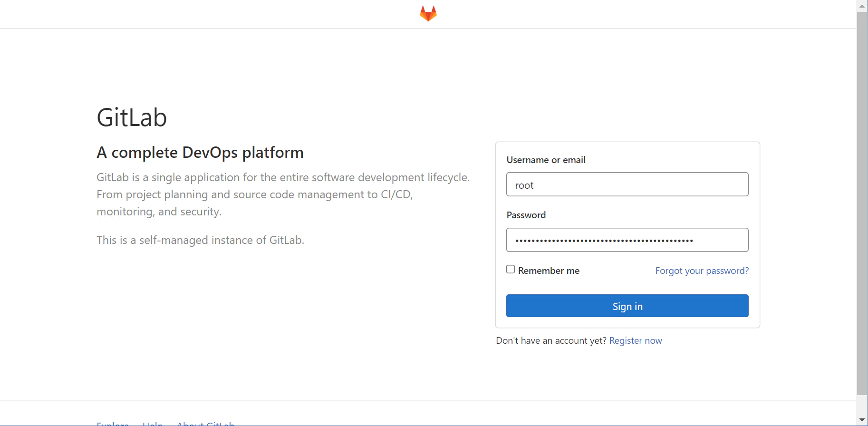Click the vertical scrollbar thumb
This screenshot has height=426, width=868.
[x=862, y=203]
